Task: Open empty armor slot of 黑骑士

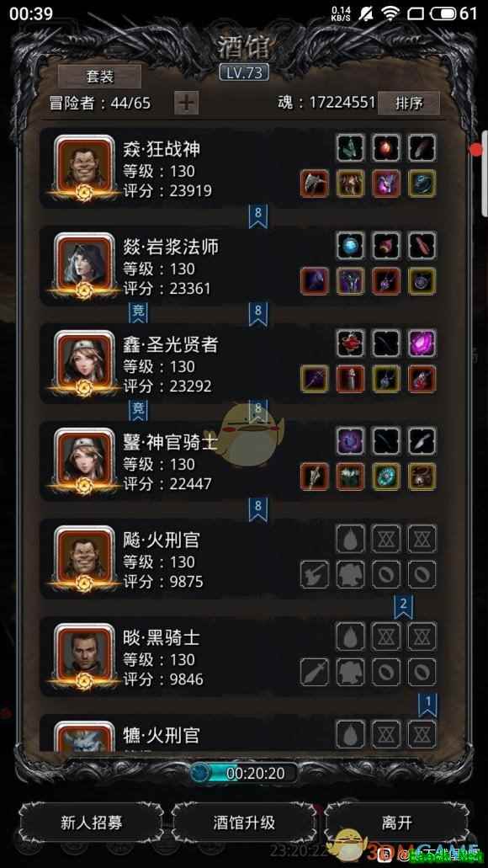Action: coord(351,672)
